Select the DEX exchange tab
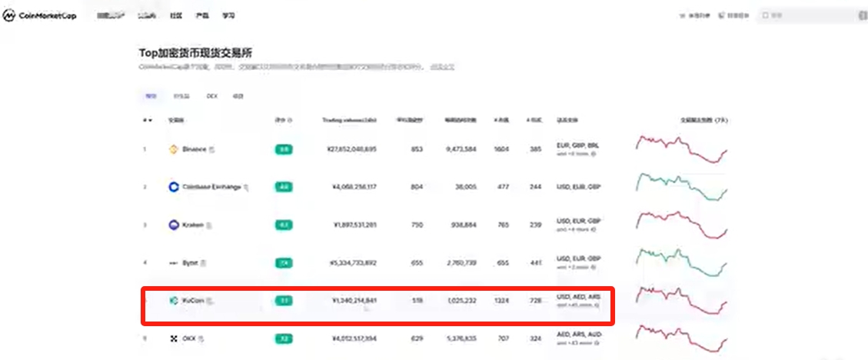The height and width of the screenshot is (360, 868). point(212,96)
